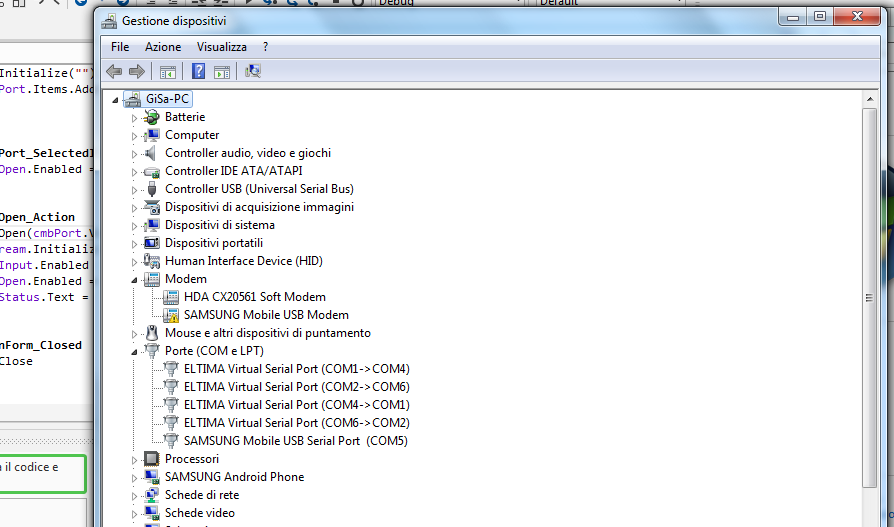Expand the Schede di rete node
Screen dimensions: 894x527
pos(135,496)
